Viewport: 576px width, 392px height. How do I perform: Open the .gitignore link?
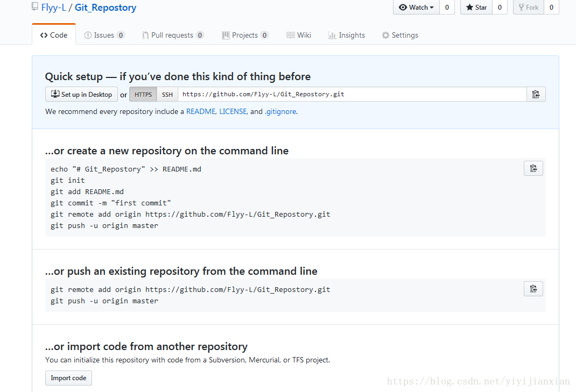(x=280, y=112)
